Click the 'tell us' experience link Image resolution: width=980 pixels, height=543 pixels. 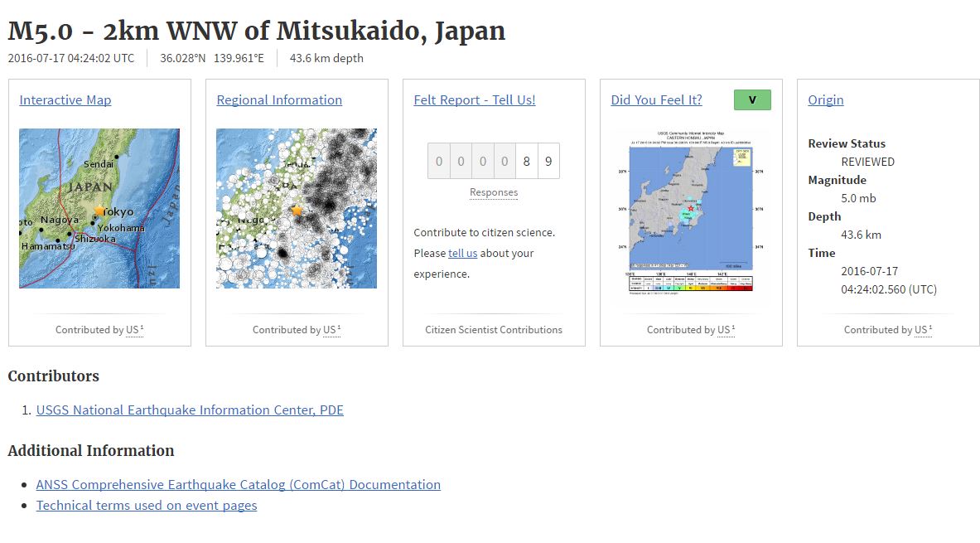462,254
